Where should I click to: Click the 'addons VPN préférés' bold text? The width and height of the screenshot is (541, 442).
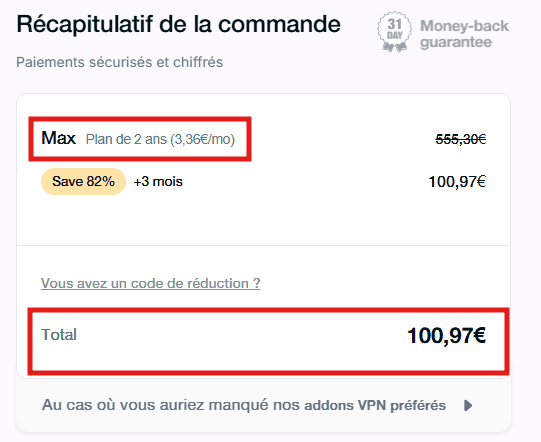click(x=375, y=405)
